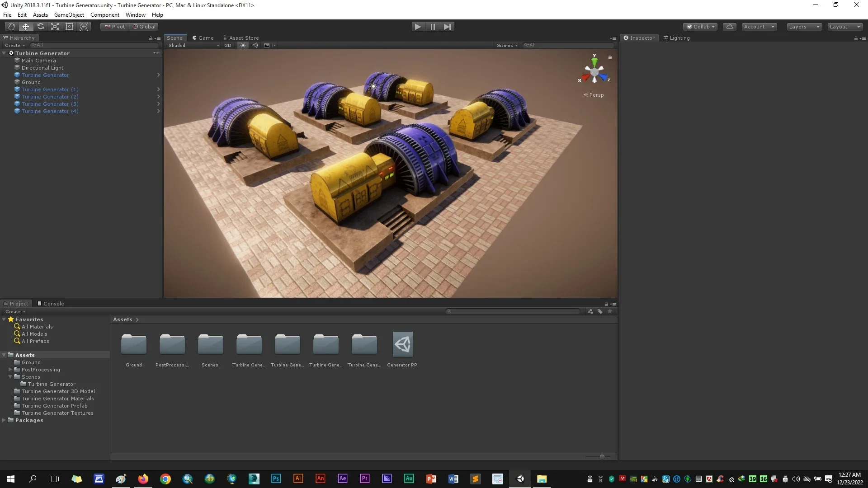
Task: Expand Packages section in project panel
Action: point(4,420)
